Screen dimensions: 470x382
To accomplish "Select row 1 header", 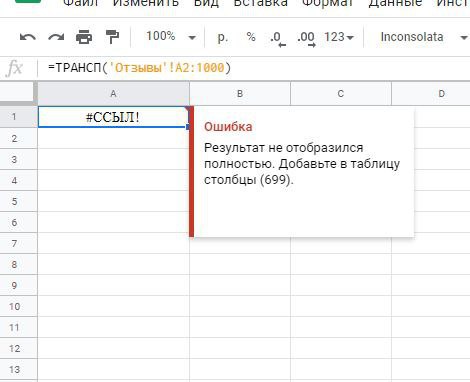I will pos(18,117).
